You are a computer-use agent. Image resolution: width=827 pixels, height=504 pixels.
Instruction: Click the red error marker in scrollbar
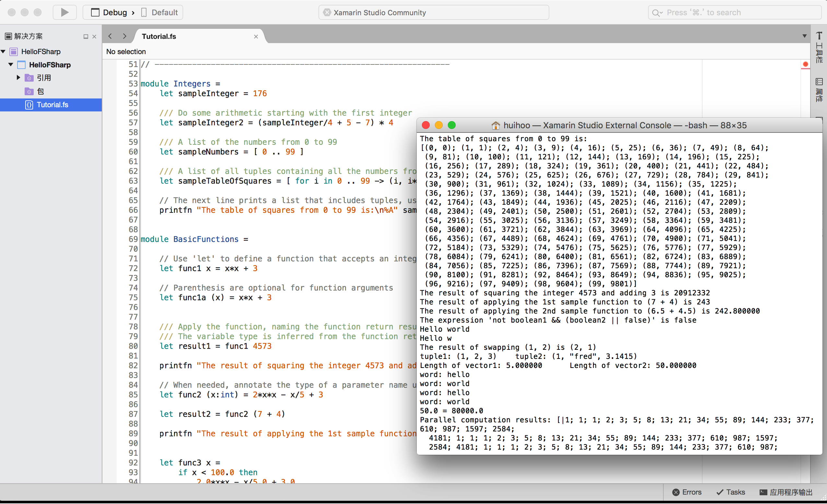(805, 64)
